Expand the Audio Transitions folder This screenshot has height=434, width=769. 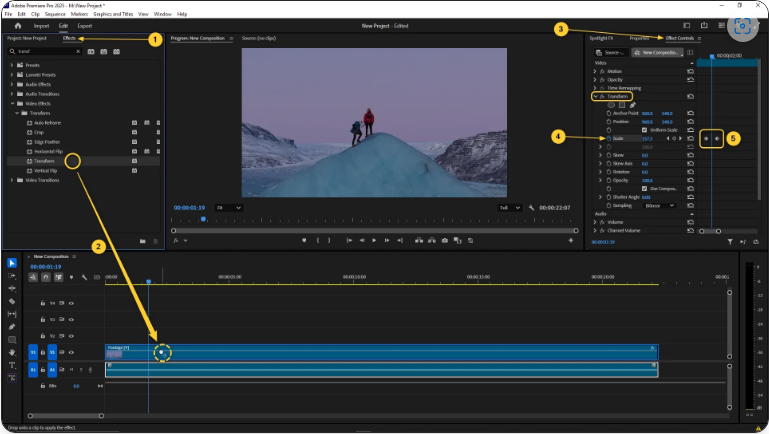coord(12,94)
